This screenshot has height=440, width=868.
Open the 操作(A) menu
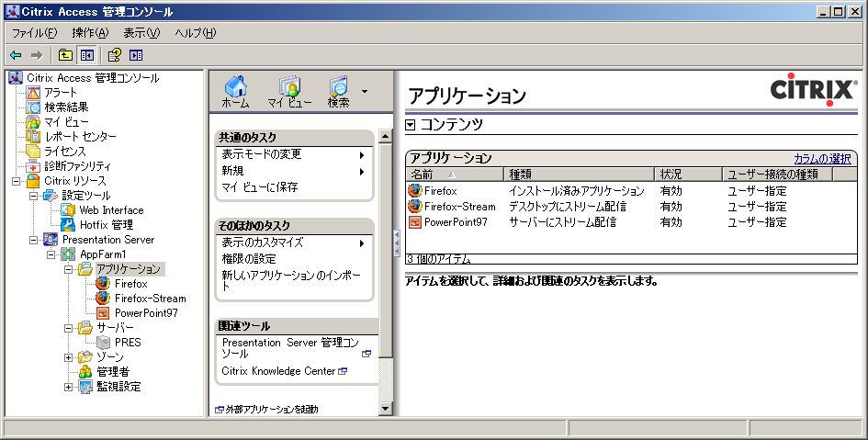90,33
